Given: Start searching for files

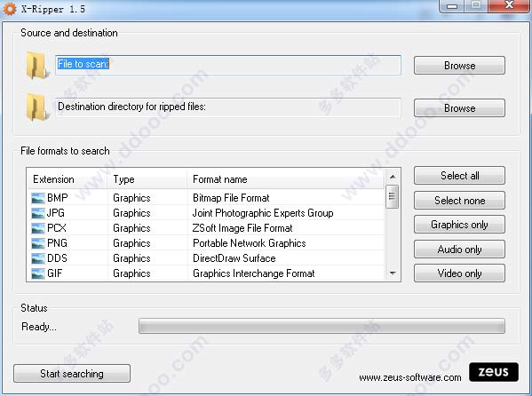Looking at the screenshot, I should pos(72,373).
